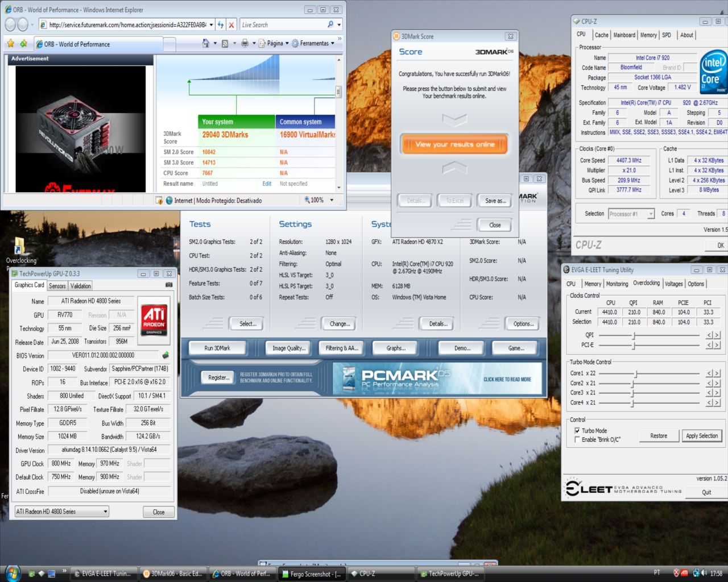The image size is (728, 582).
Task: Switch to the Validation tab in GPU-Z
Action: tap(80, 286)
